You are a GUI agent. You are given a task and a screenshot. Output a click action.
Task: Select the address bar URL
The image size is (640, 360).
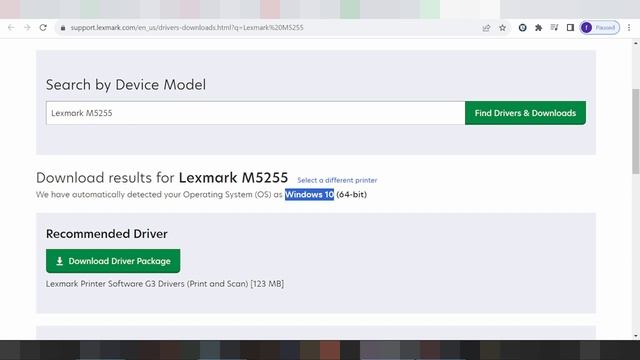click(x=187, y=28)
